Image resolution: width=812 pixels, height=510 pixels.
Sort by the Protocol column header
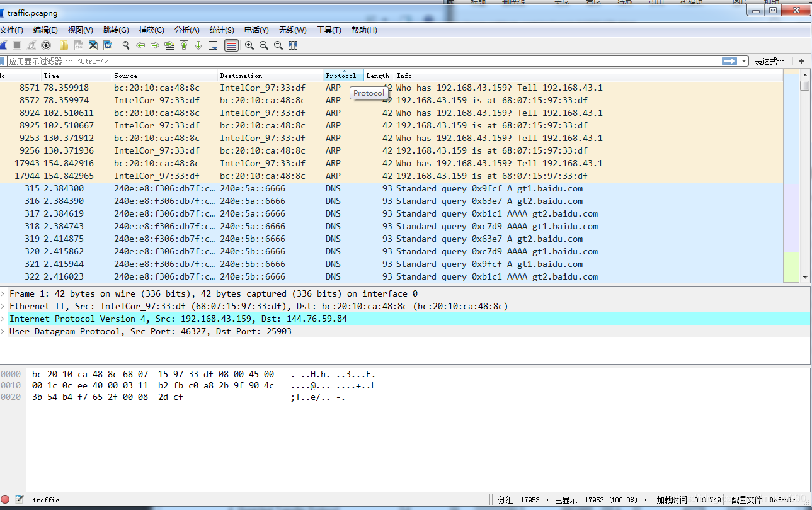click(x=344, y=76)
